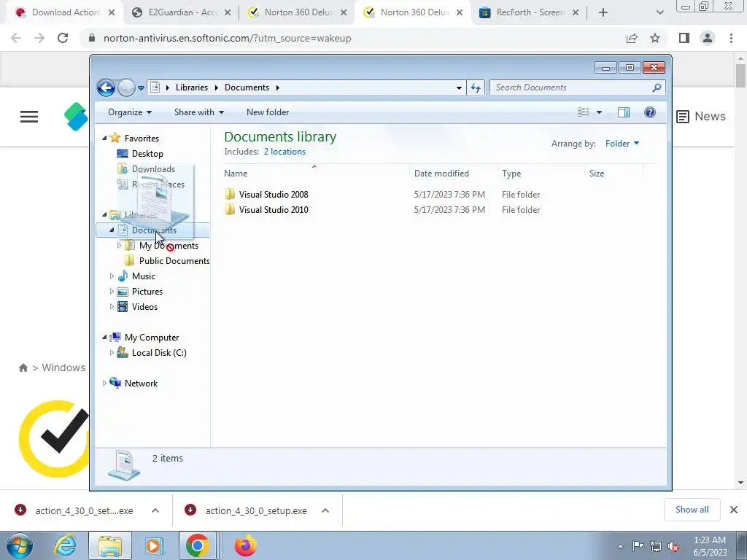
Task: Open options for action_4_30_0_setup.exe download
Action: (x=325, y=510)
